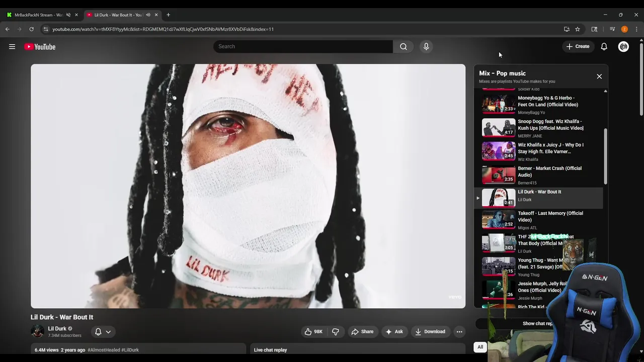This screenshot has height=362, width=644.
Task: Mute the Lil Durk tab audio icon
Action: [x=148, y=15]
